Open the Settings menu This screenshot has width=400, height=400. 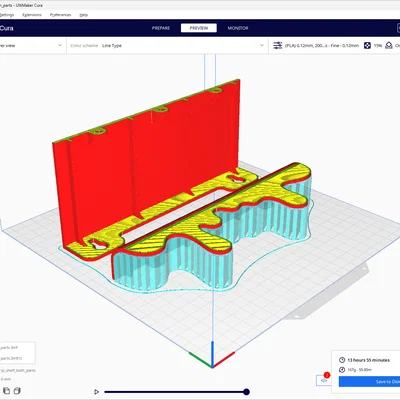tap(7, 15)
